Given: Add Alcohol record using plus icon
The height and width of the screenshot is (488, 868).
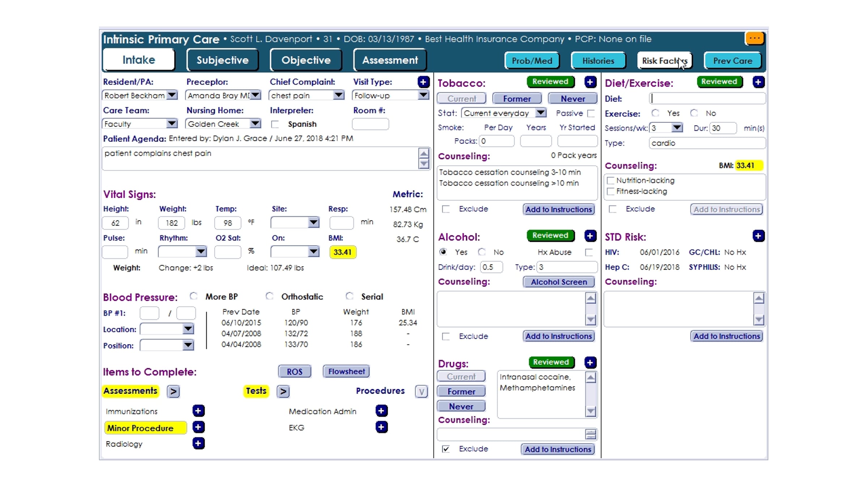Looking at the screenshot, I should click(590, 236).
